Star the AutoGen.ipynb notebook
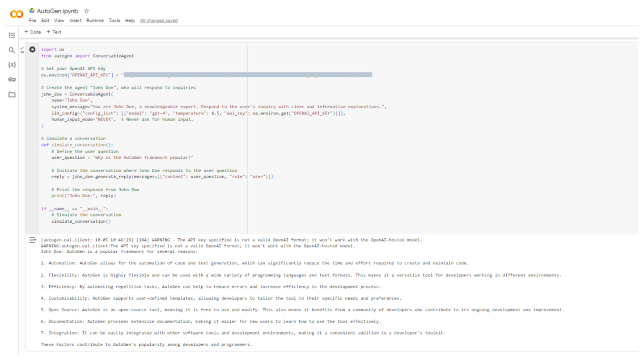The image size is (644, 360). point(87,11)
